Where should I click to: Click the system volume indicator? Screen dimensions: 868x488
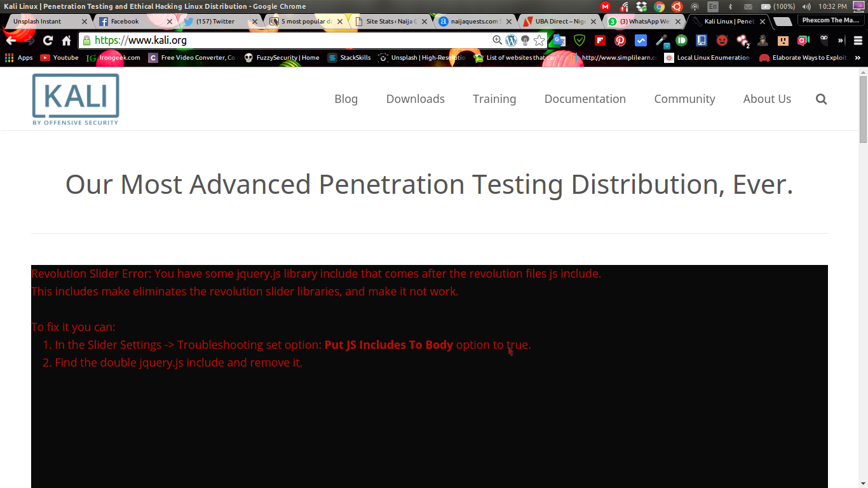(x=806, y=6)
